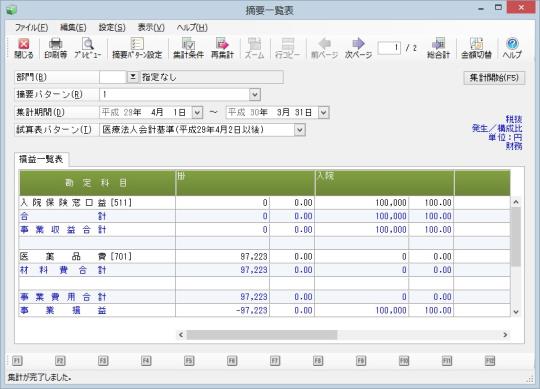This screenshot has width=540, height=389.
Task: Select the 入院保険 [511] row label
Action: click(x=76, y=203)
